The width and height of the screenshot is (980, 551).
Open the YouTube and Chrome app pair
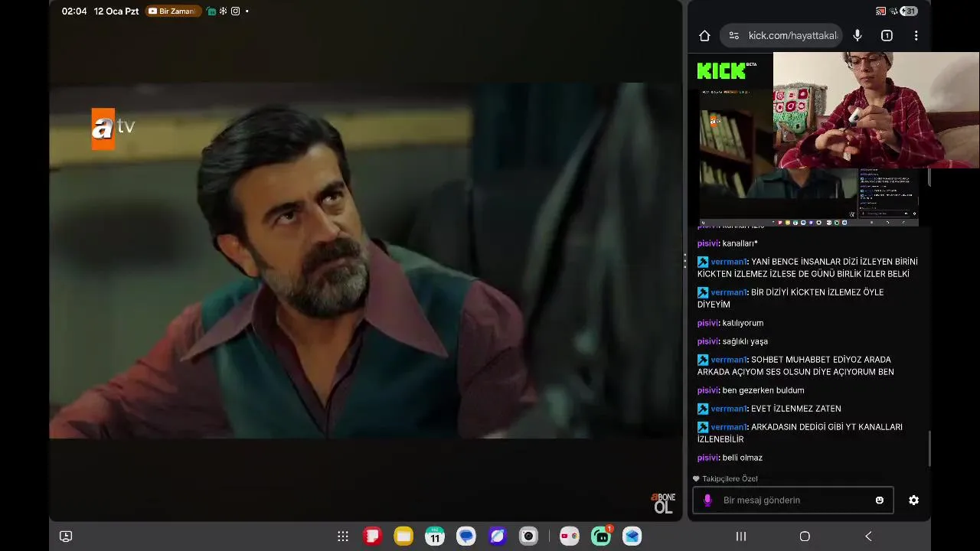coord(569,536)
